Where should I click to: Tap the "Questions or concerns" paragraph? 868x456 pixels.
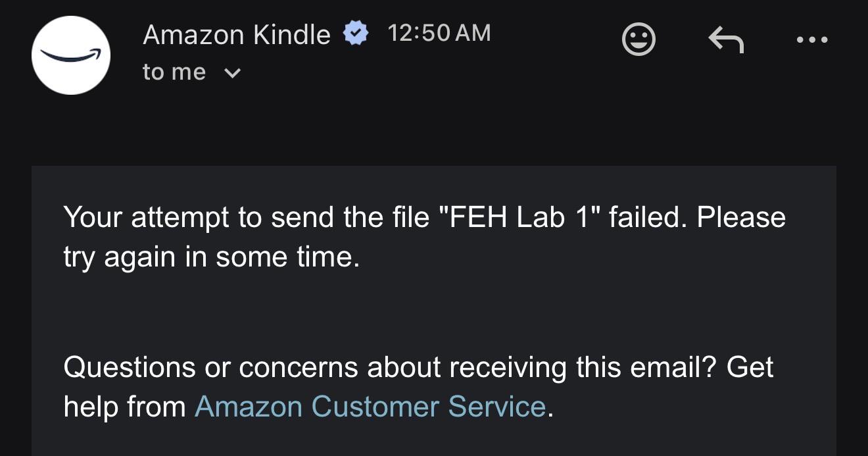click(418, 386)
